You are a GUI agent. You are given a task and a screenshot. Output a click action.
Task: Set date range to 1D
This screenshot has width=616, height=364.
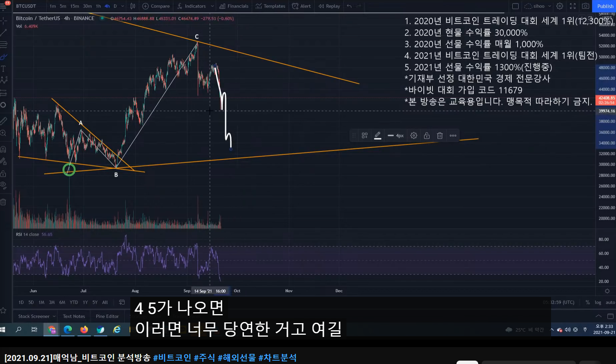point(21,302)
